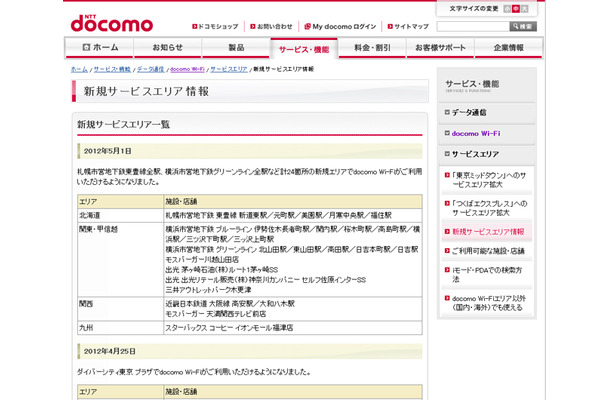
Task: Click the icon beside My docomo ログイン
Action: 307,26
